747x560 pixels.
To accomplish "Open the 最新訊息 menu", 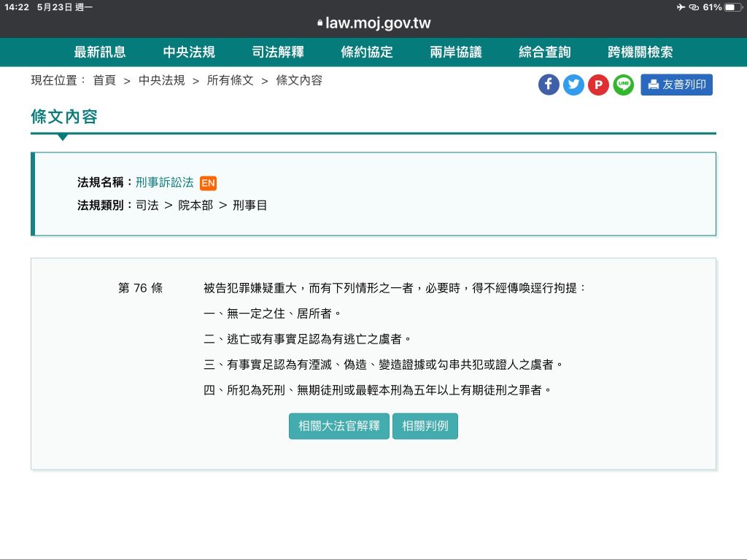I will tap(100, 52).
